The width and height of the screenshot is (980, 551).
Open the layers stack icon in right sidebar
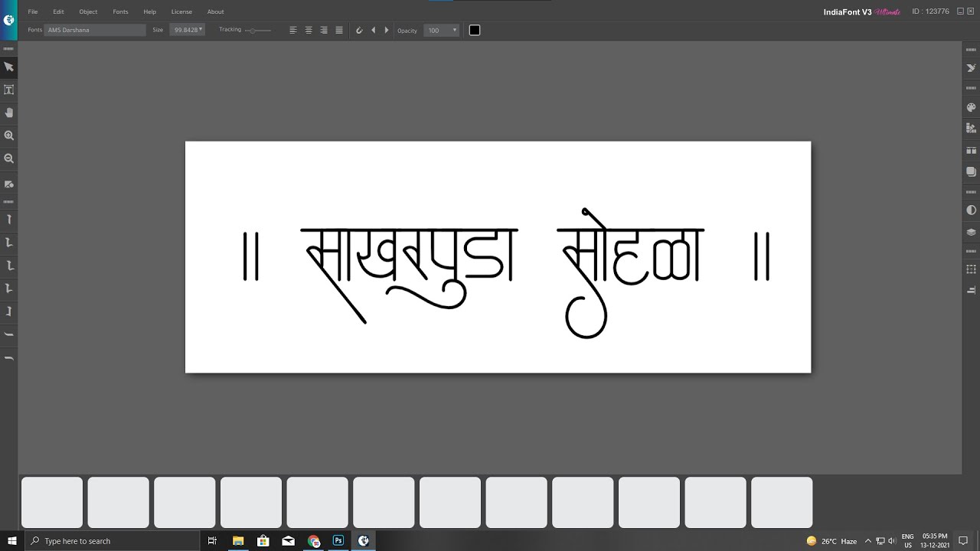(x=972, y=232)
